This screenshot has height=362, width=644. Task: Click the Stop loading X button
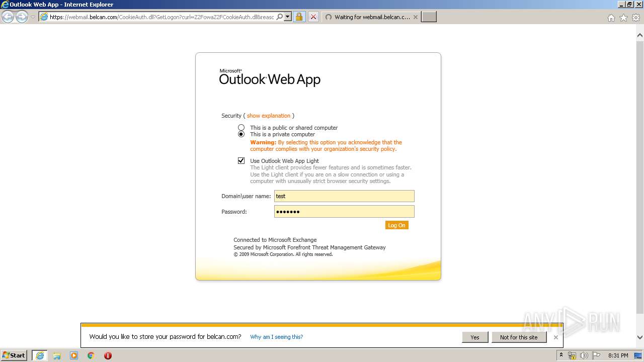313,17
